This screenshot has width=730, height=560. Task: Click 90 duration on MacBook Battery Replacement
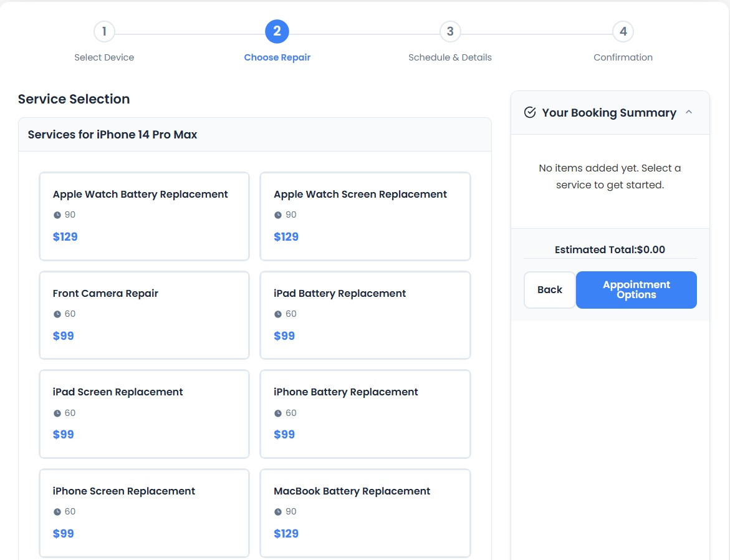291,511
